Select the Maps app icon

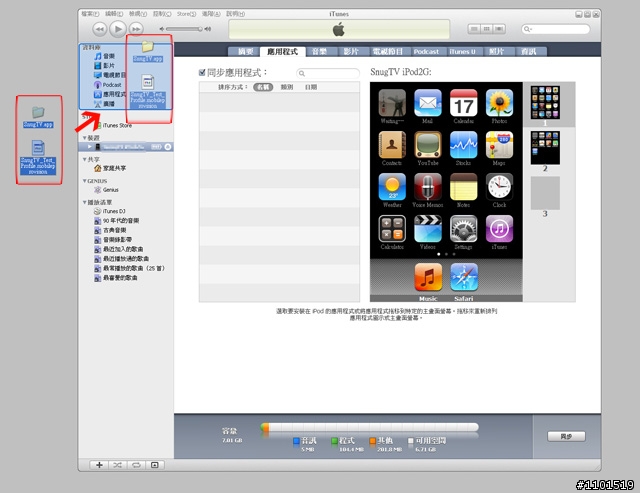point(499,145)
